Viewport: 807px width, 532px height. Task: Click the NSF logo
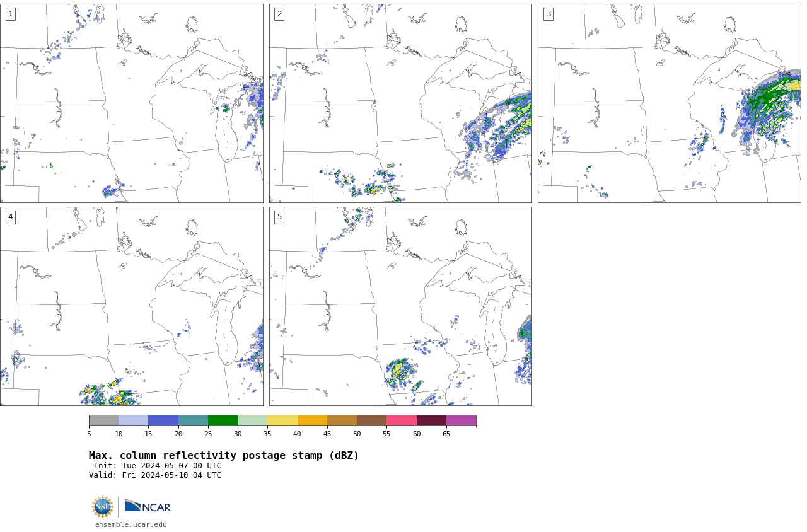pyautogui.click(x=103, y=507)
